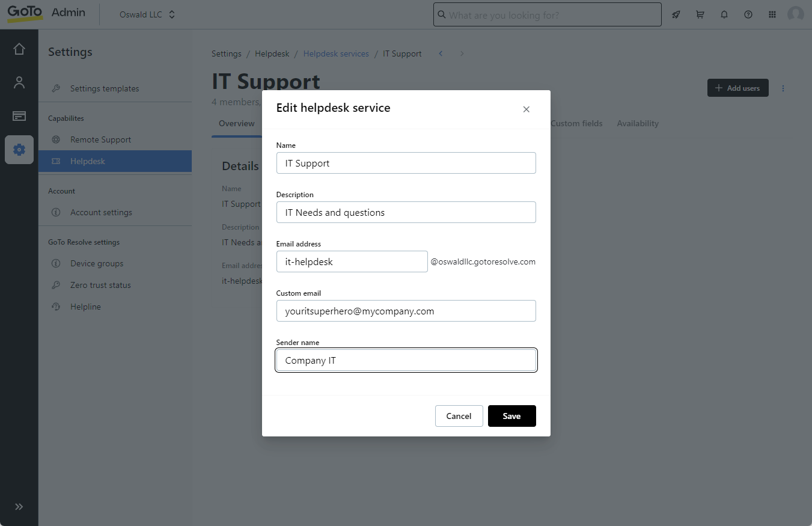This screenshot has width=812, height=526.
Task: Click the profile avatar in the top right
Action: coord(795,14)
